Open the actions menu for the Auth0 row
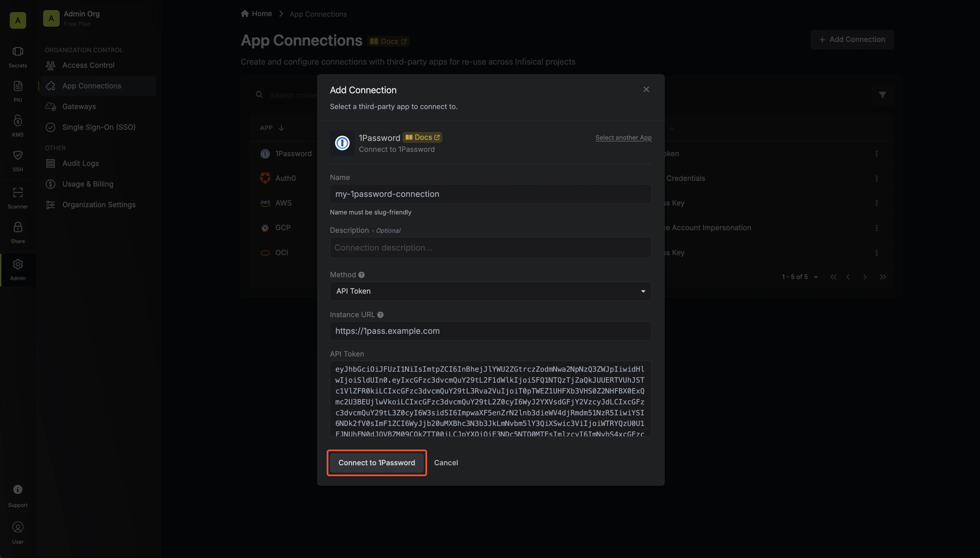980x558 pixels. [876, 178]
